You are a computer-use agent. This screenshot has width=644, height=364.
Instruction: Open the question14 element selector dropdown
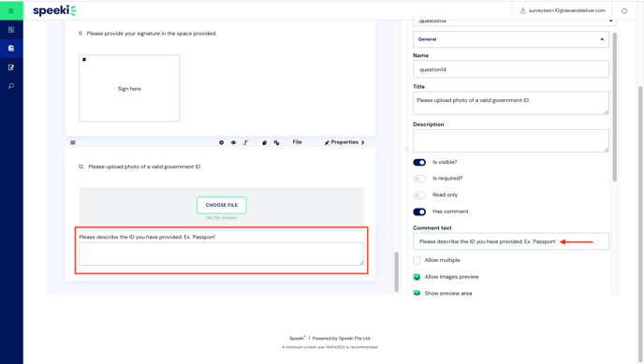515,22
